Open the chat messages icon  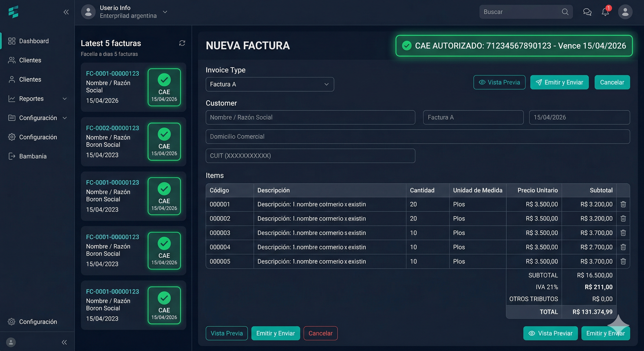coord(587,12)
